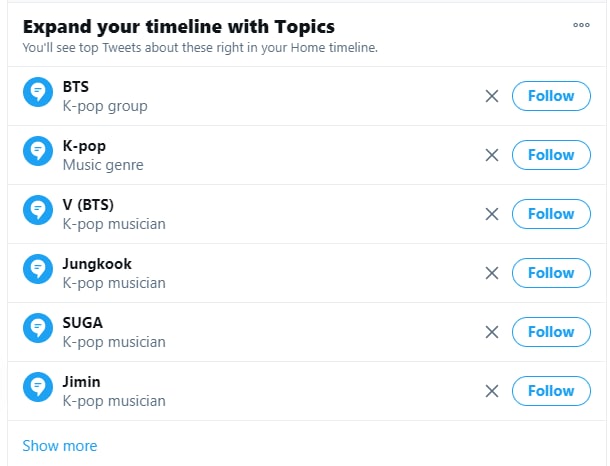
Task: Follow the V (BTS) topic
Action: [x=551, y=214]
